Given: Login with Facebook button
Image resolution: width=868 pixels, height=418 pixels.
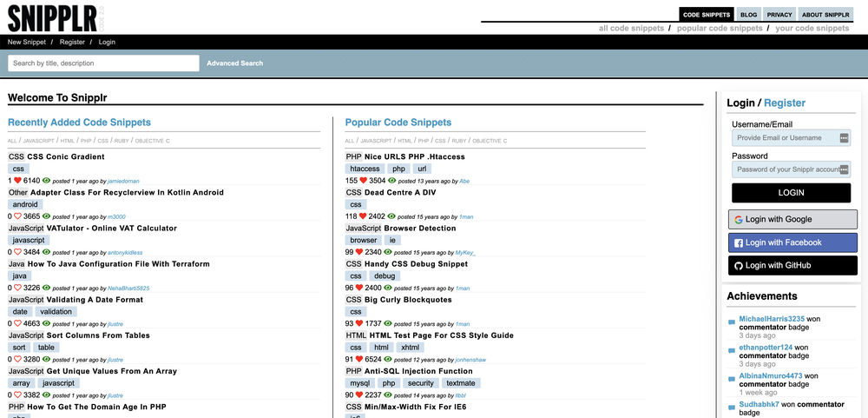Looking at the screenshot, I should pyautogui.click(x=792, y=242).
